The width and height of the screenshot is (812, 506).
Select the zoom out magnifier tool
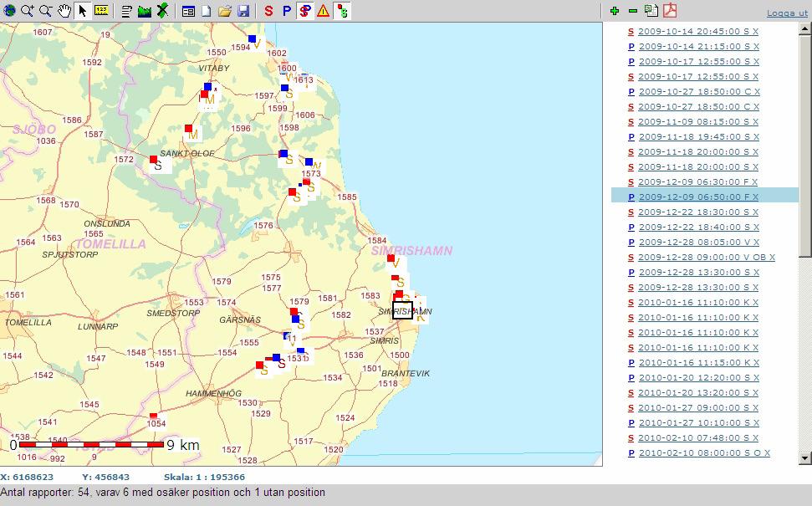(46, 10)
